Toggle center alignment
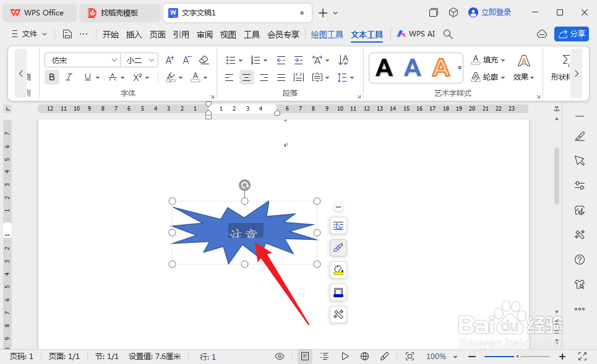The height and width of the screenshot is (364, 597). click(247, 78)
